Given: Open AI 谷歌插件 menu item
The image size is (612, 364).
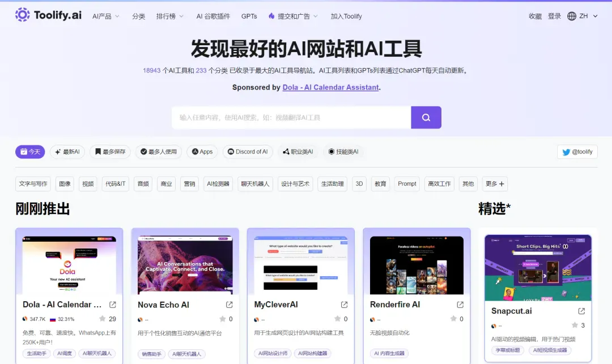Looking at the screenshot, I should click(x=213, y=16).
